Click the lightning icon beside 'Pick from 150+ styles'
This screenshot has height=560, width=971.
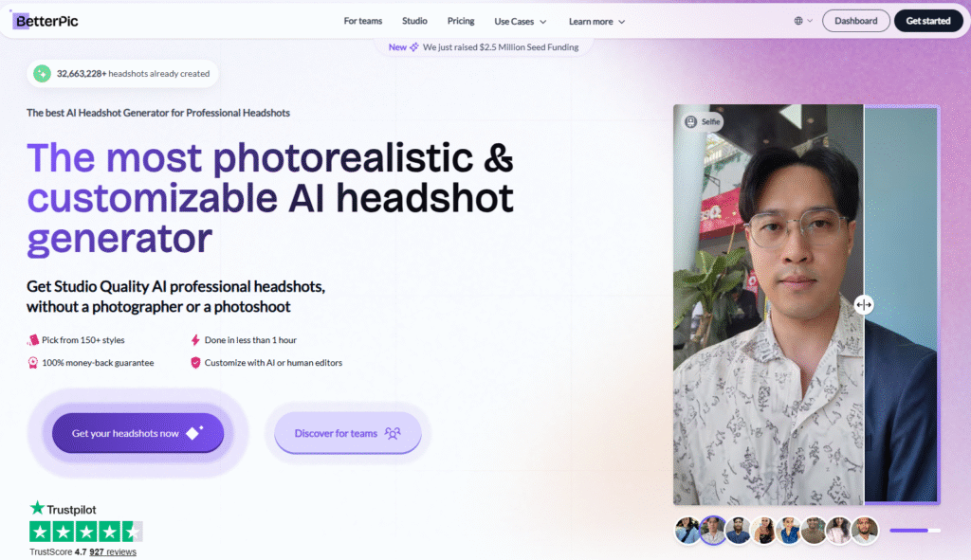[34, 340]
